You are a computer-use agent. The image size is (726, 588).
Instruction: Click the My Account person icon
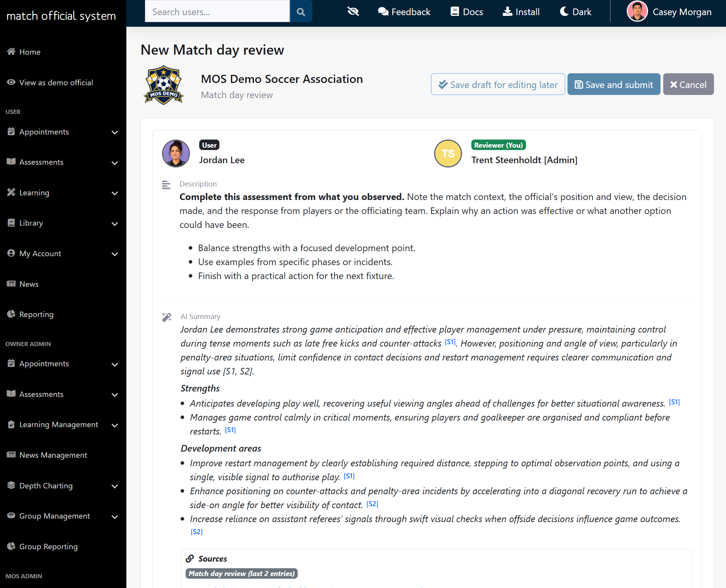click(11, 253)
